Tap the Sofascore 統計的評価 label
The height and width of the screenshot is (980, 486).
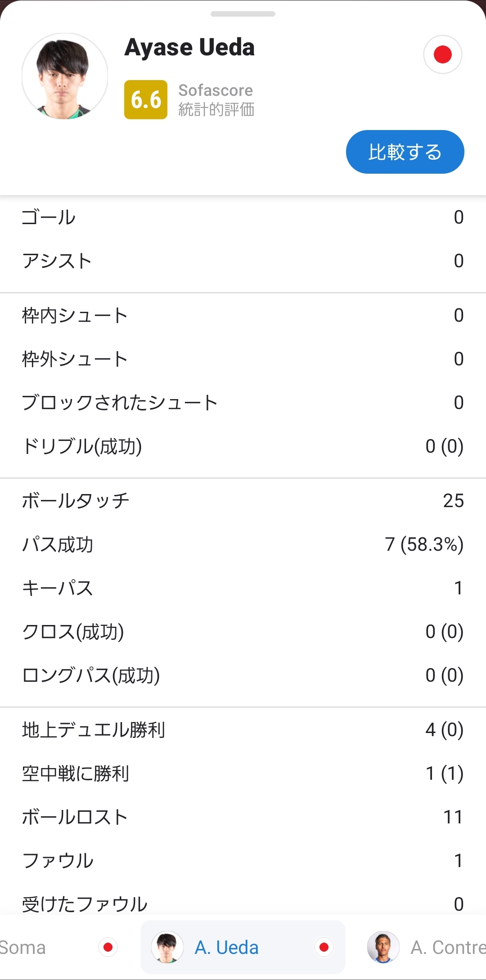tap(216, 100)
